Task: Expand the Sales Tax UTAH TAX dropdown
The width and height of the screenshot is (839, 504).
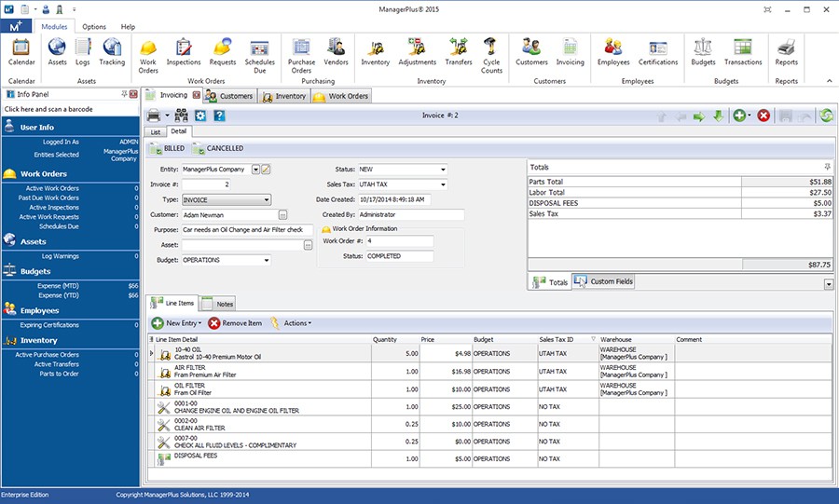Action: coord(443,184)
